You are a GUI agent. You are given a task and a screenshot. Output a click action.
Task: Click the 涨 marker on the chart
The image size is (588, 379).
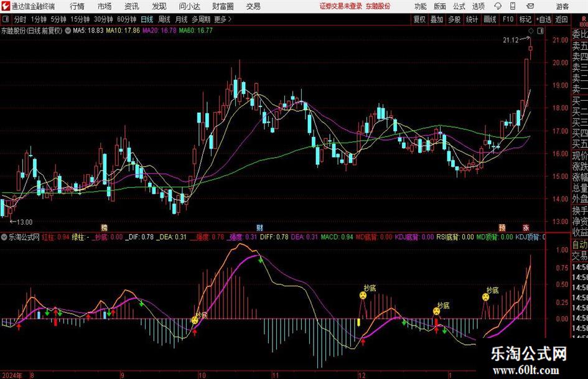(x=526, y=228)
